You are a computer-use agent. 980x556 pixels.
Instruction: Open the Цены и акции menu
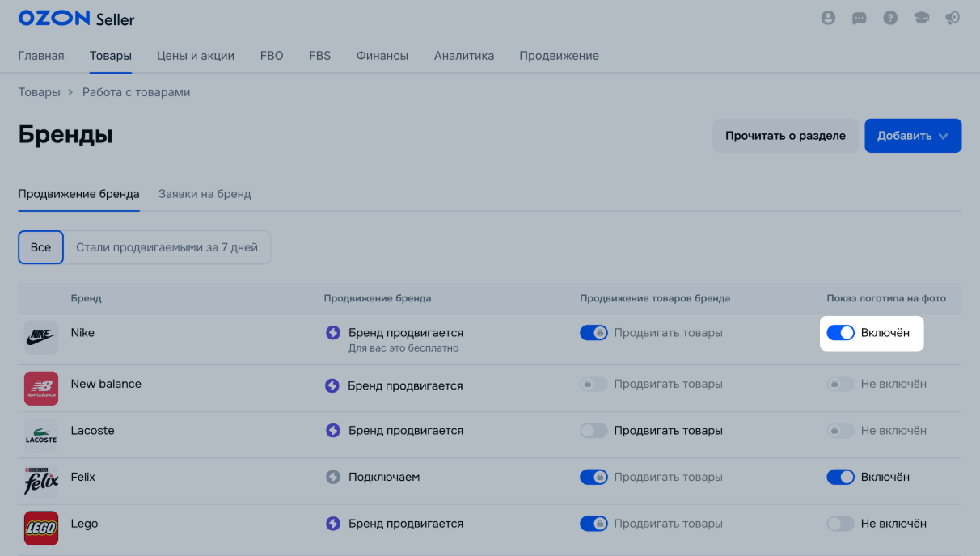196,56
